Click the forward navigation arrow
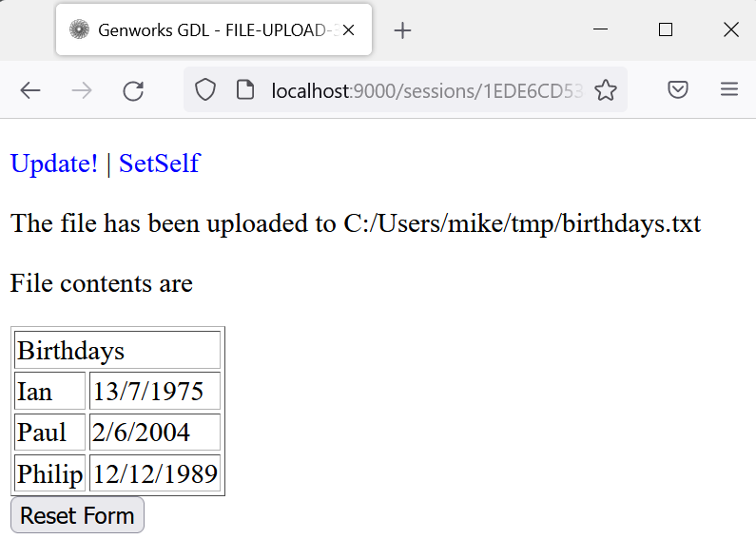This screenshot has height=539, width=756. tap(82, 90)
